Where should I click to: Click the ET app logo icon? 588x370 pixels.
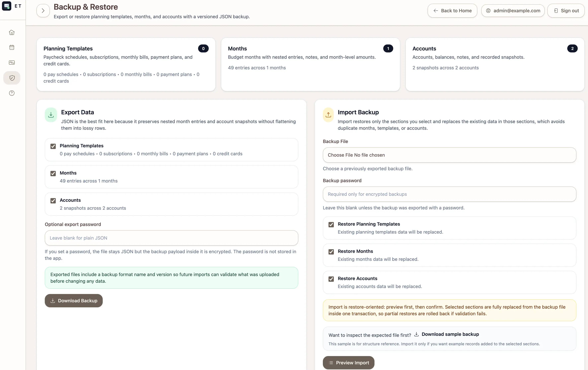click(x=7, y=6)
